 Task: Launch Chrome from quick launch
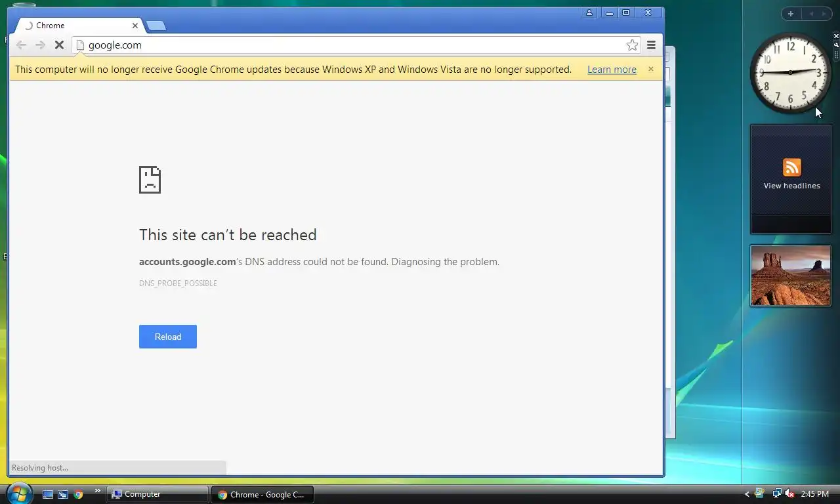pos(78,494)
